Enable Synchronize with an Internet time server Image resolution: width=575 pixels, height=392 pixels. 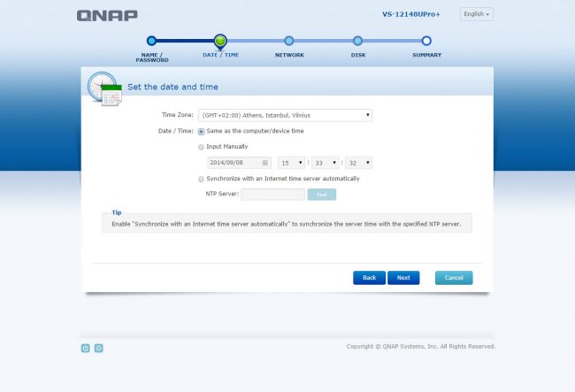click(202, 179)
